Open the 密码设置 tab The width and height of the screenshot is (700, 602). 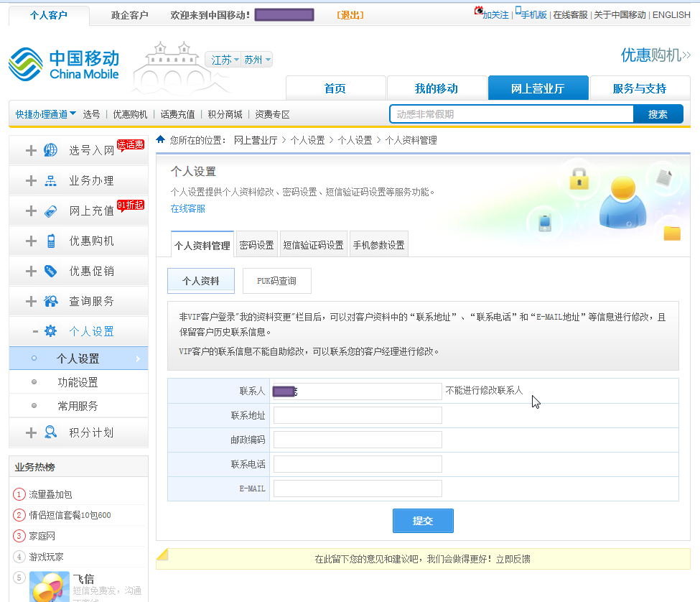[257, 245]
